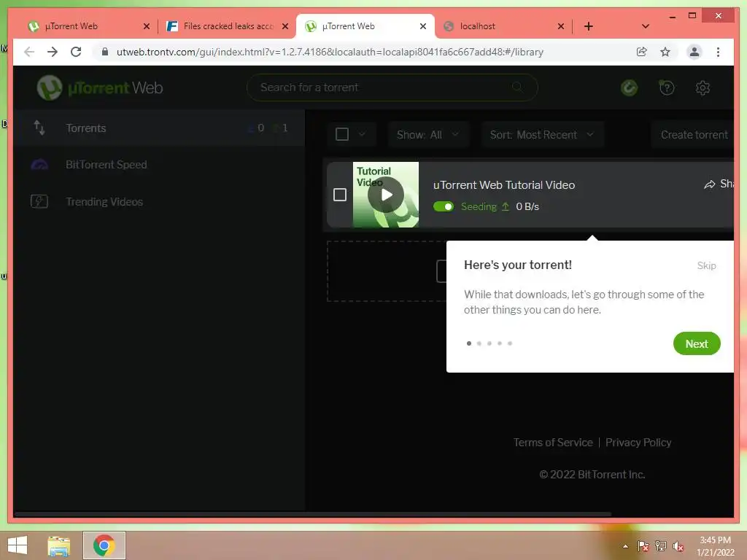Toggle the select-all torrents checkbox
The height and width of the screenshot is (560, 747).
point(342,134)
